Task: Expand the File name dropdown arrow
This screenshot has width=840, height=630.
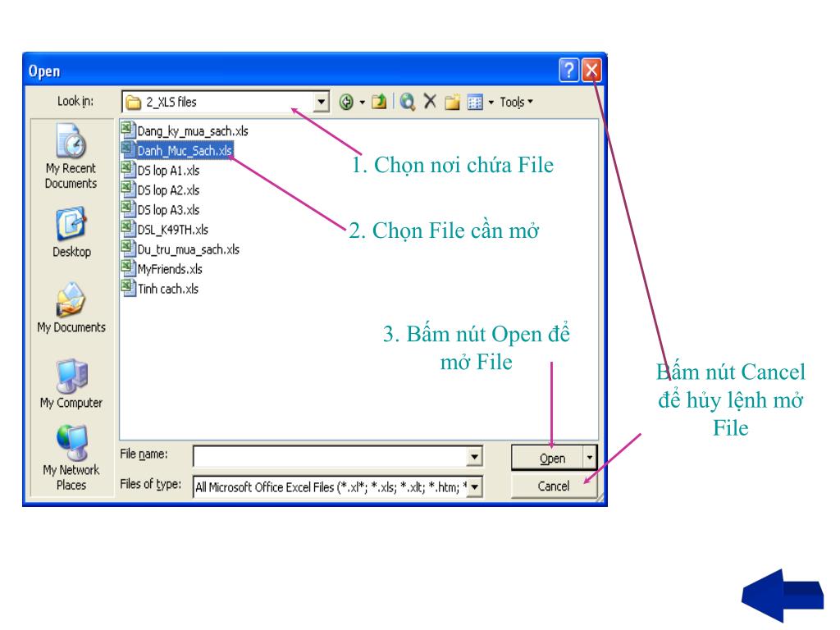Action: (x=474, y=457)
